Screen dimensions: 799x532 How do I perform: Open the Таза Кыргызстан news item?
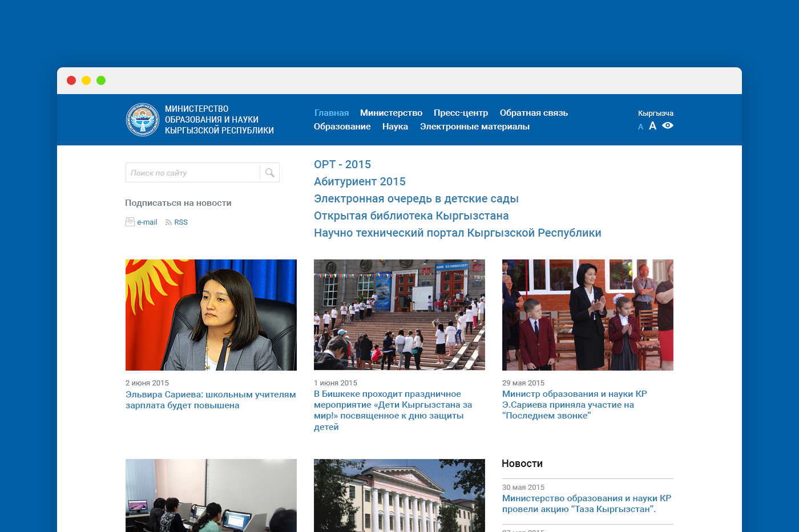point(587,503)
